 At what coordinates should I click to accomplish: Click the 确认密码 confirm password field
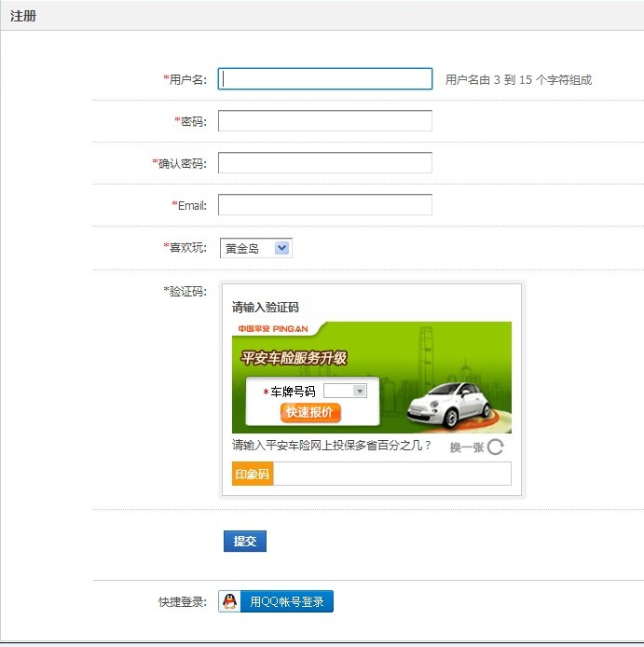(x=325, y=162)
